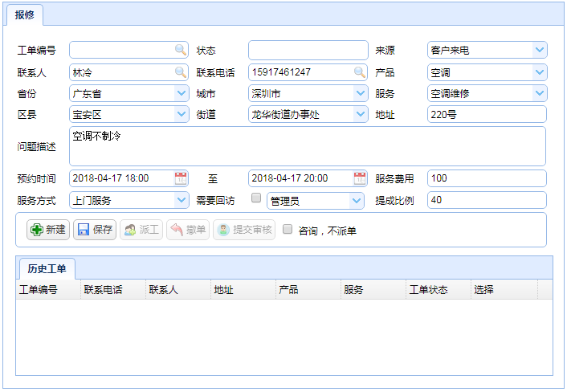
Task: Click magnifier icon in 联系人 field
Action: pyautogui.click(x=181, y=72)
